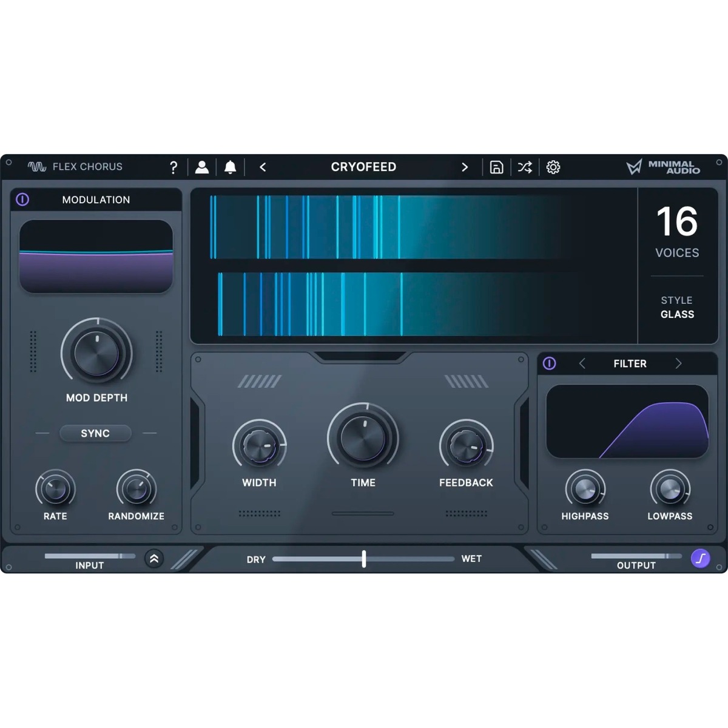This screenshot has width=728, height=728.
Task: Click the VOICES label
Action: tap(677, 253)
